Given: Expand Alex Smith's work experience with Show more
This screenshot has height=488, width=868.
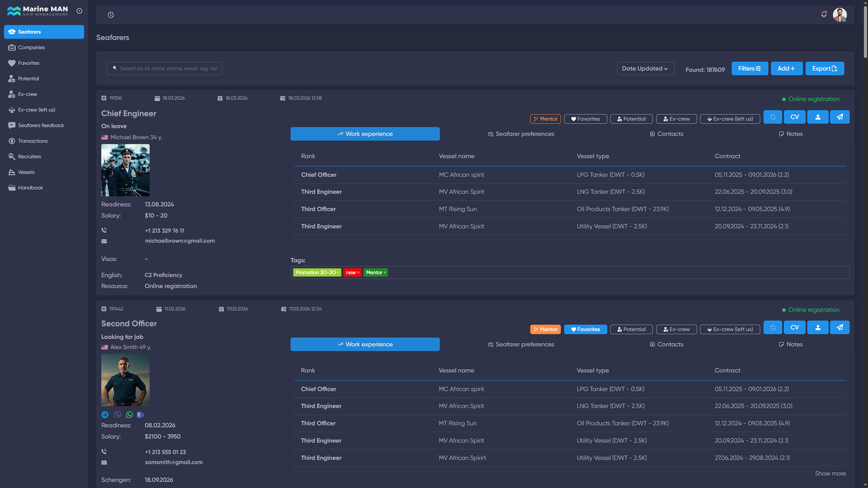Looking at the screenshot, I should pos(830,474).
